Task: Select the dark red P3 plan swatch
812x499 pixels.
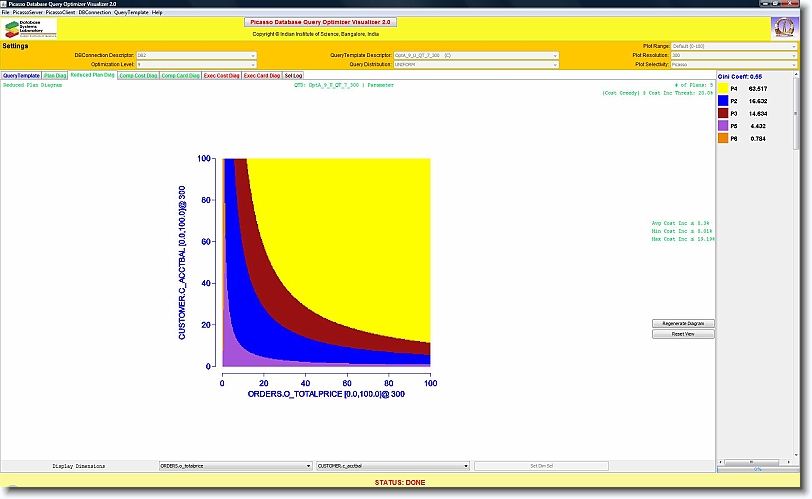Action: (723, 114)
